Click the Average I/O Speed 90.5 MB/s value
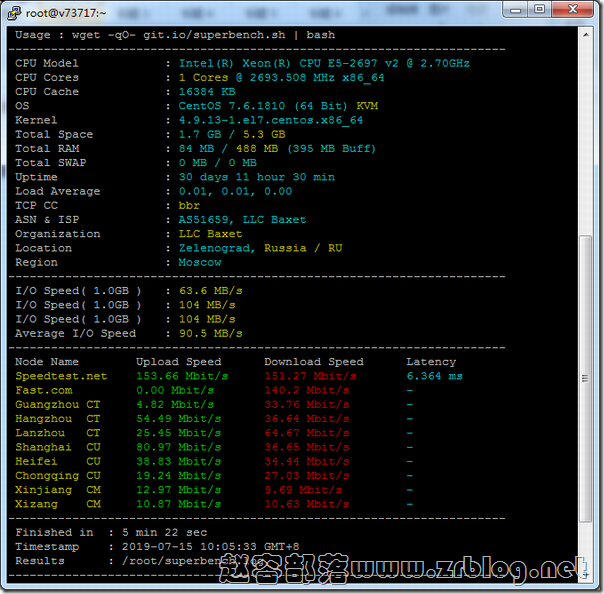The height and width of the screenshot is (594, 604). (210, 334)
